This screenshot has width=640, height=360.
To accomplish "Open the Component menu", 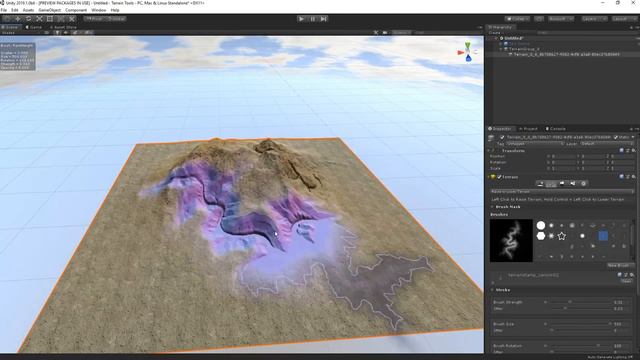I will (76, 10).
